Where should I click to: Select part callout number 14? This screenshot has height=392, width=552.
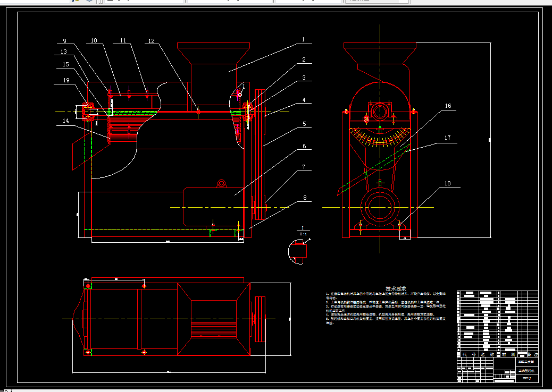pos(66,121)
